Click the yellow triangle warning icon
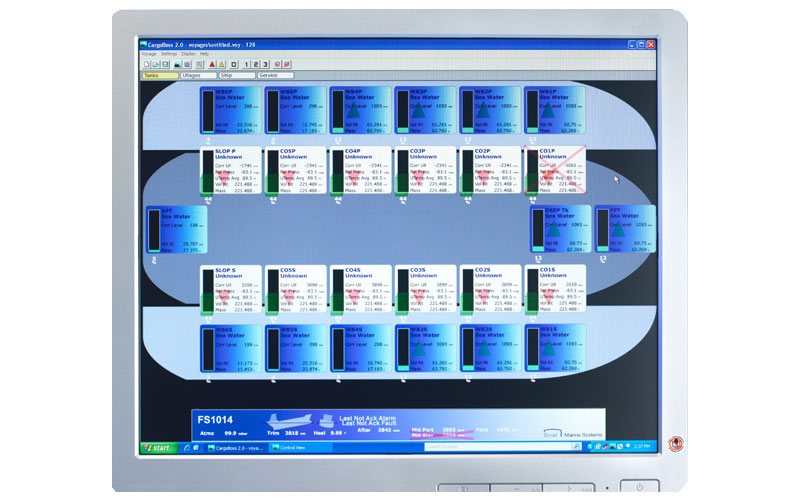 [221, 64]
